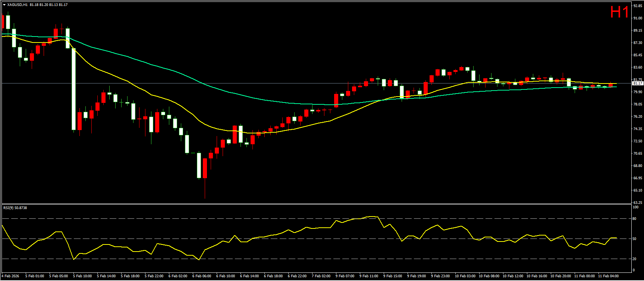Open the dropdown triangle beside XAGUSD,H1
This screenshot has width=644, height=281.
(x=4, y=5)
